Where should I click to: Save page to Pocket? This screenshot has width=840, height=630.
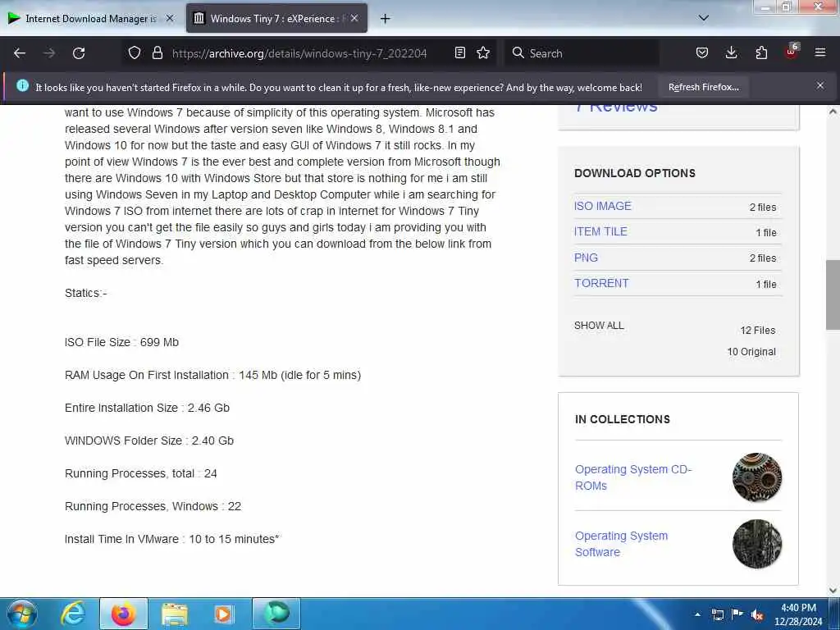click(x=702, y=53)
